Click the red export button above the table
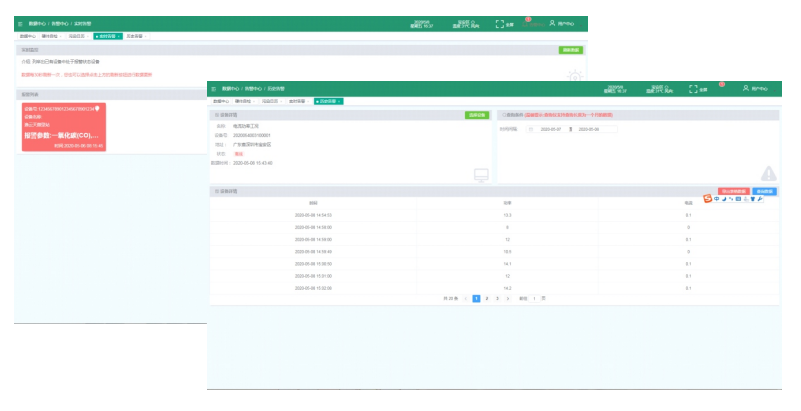The height and width of the screenshot is (411, 801). click(x=733, y=190)
